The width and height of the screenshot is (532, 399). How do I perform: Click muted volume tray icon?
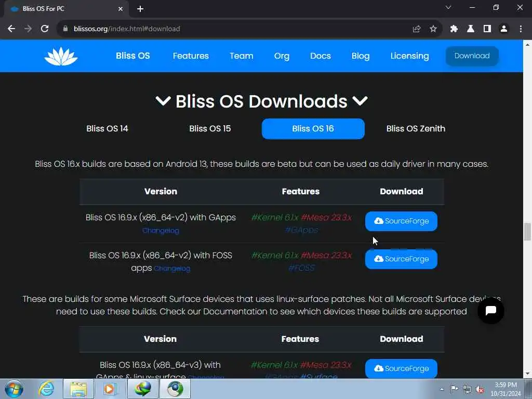tap(480, 390)
